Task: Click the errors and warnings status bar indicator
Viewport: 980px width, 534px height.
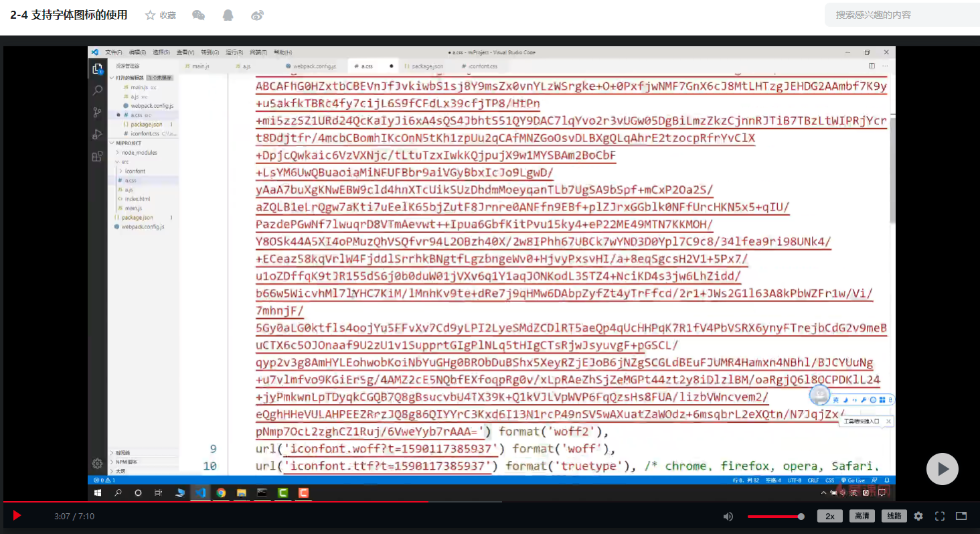Action: 104,480
